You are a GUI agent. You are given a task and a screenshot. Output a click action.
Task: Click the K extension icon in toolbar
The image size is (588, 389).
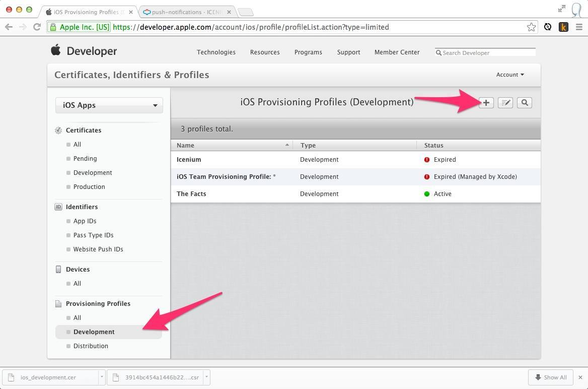563,27
